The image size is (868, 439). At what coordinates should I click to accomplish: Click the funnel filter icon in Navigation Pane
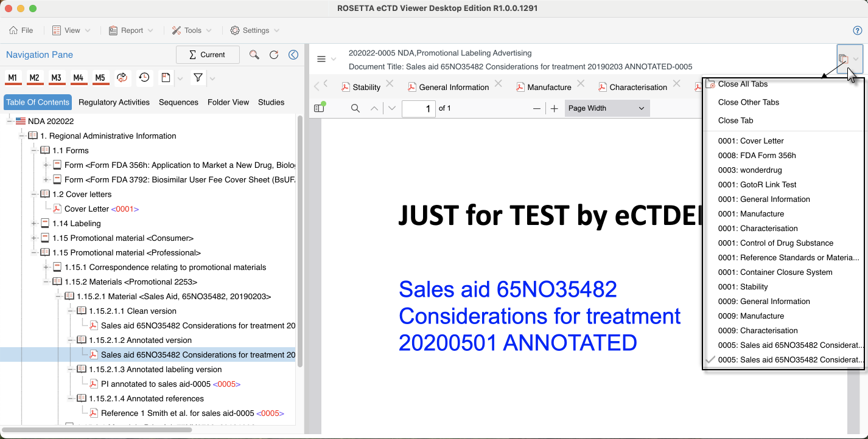click(x=198, y=78)
